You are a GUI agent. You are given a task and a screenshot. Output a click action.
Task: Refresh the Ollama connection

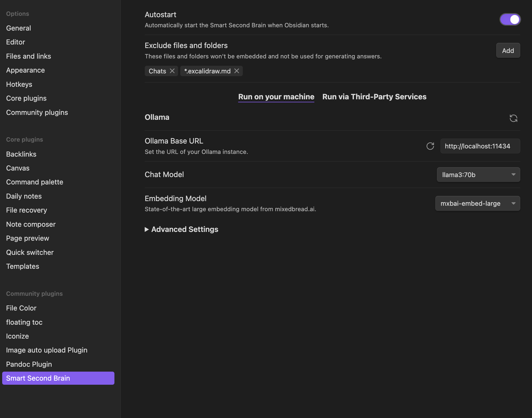point(513,118)
